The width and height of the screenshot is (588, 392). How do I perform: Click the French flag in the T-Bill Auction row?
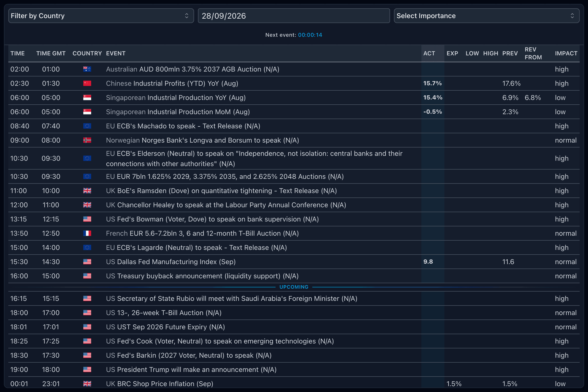click(87, 233)
